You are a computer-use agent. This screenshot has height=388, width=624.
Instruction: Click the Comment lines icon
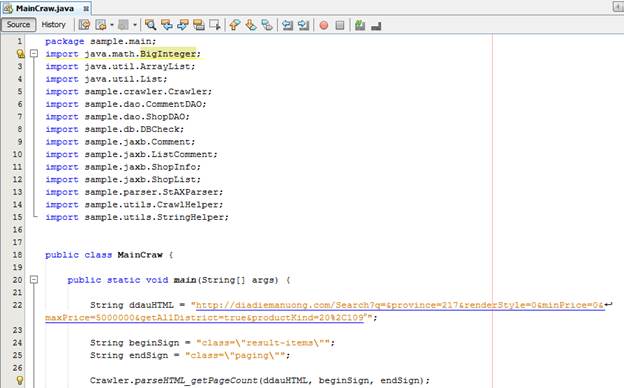tap(360, 25)
